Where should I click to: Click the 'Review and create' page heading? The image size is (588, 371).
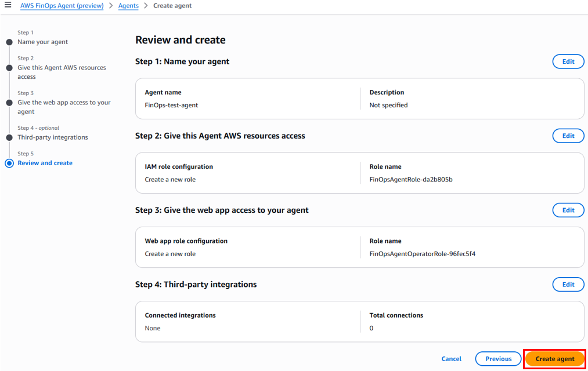(181, 39)
